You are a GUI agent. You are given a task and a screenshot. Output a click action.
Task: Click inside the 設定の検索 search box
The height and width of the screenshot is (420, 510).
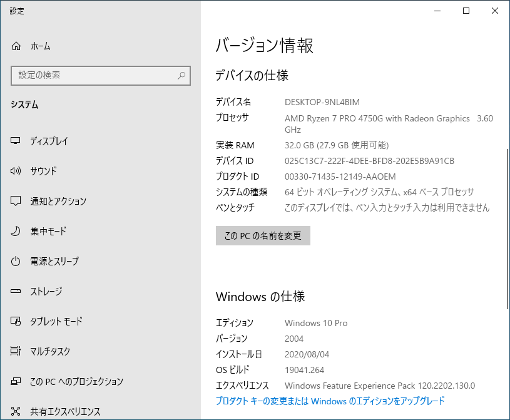94,75
